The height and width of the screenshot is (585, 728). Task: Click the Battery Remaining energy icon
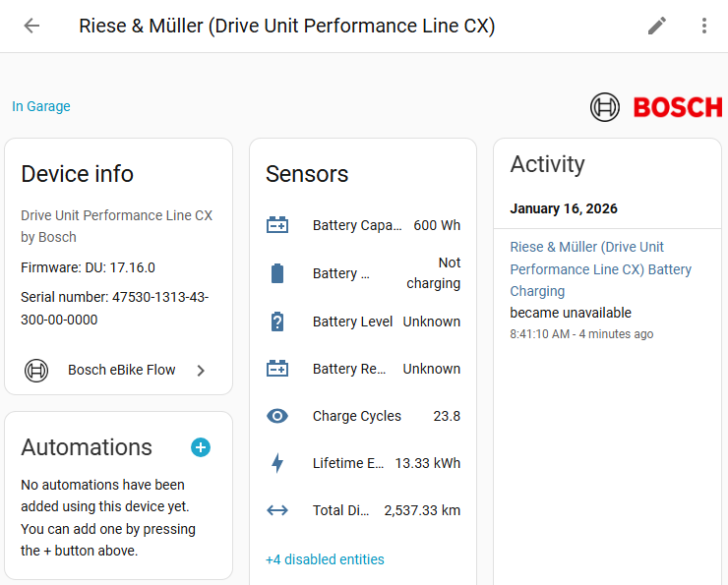pos(277,369)
